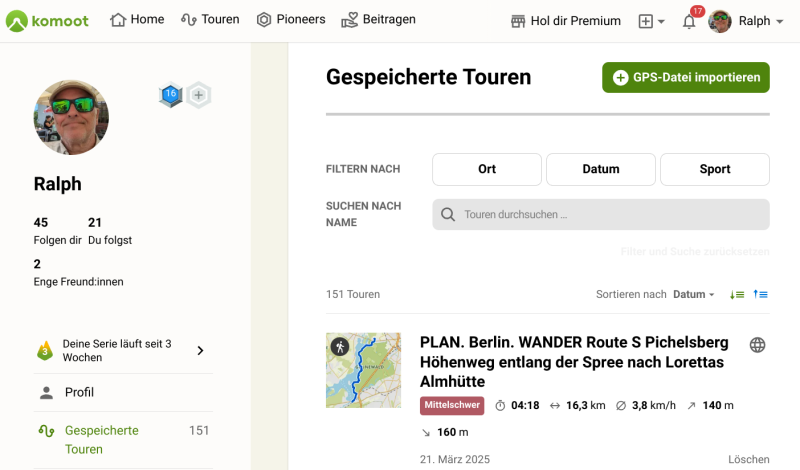Open the Touren menu

(210, 20)
